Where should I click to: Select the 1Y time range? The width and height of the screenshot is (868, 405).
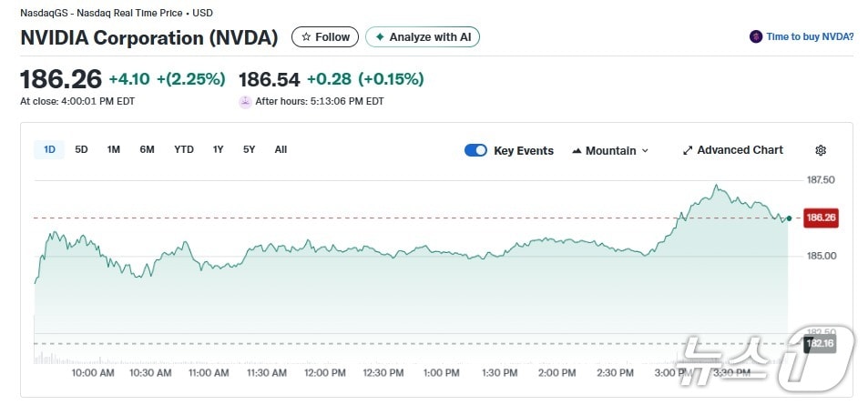[218, 149]
